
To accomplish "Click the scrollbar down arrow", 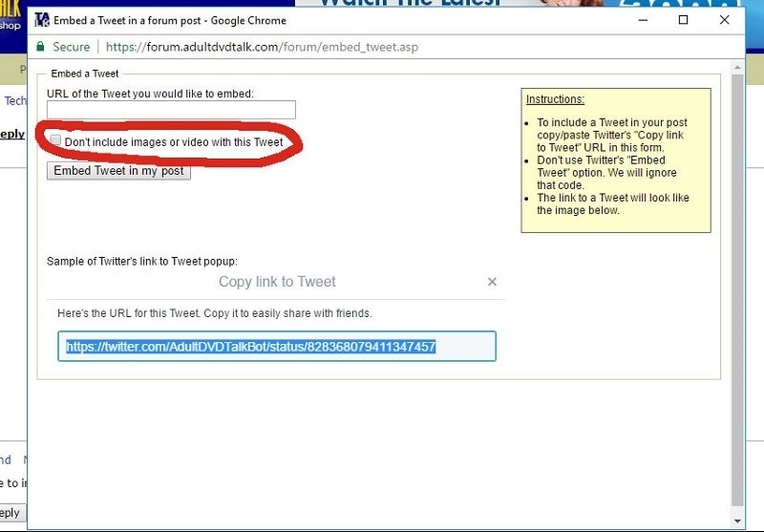I will (x=737, y=521).
